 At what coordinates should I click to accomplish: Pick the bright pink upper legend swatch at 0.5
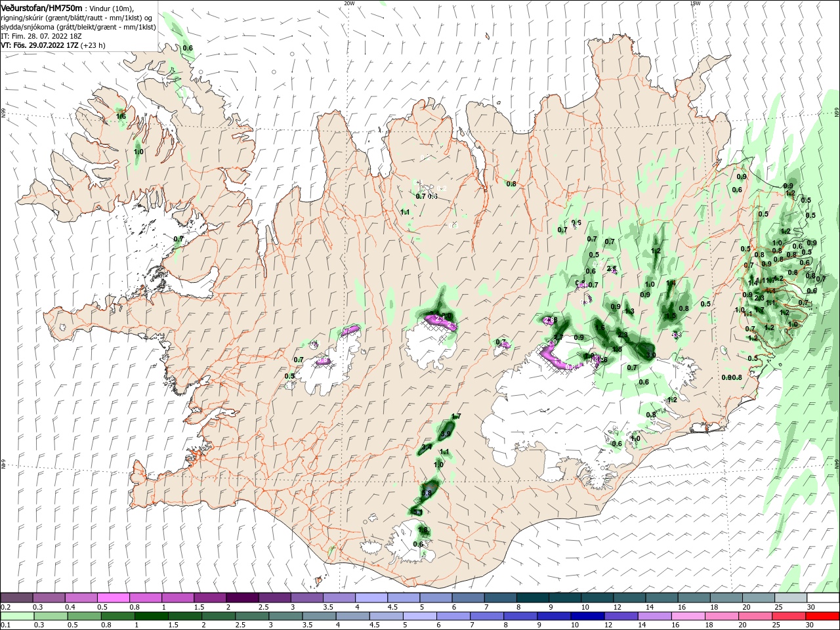[113, 598]
